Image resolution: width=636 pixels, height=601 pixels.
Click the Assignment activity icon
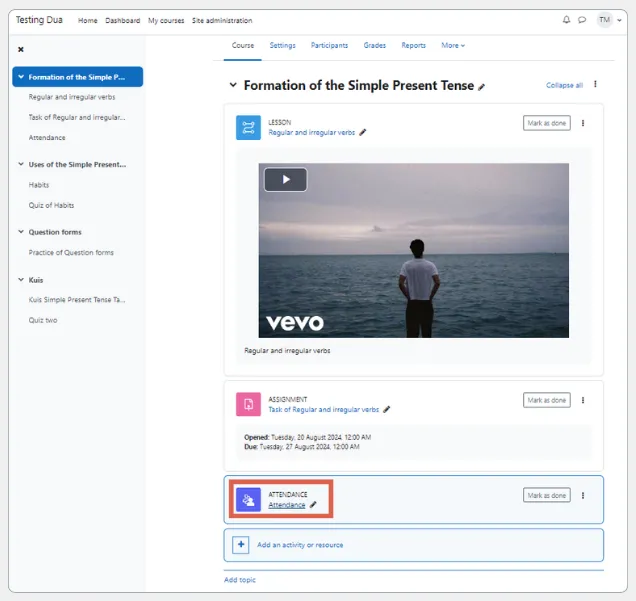click(248, 404)
